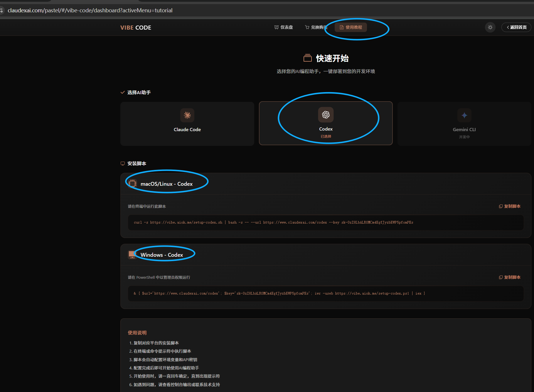
Task: Click the macOS/Linux chip icon
Action: point(132,184)
